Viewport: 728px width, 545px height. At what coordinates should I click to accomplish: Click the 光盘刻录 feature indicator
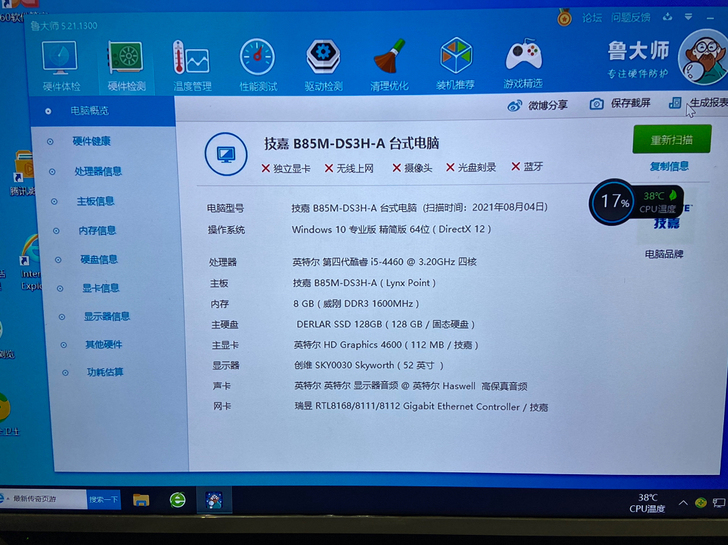click(471, 167)
